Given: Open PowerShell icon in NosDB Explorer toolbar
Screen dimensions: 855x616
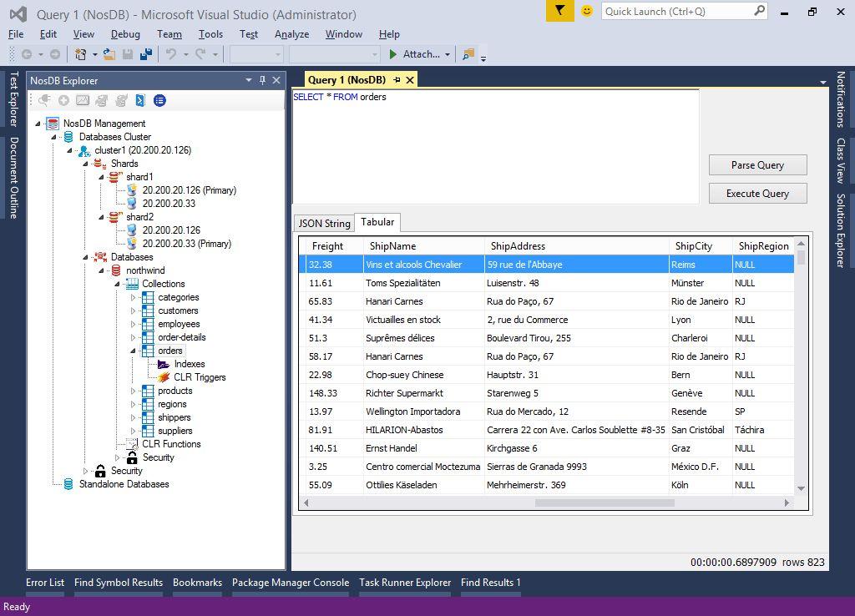Looking at the screenshot, I should tap(140, 100).
